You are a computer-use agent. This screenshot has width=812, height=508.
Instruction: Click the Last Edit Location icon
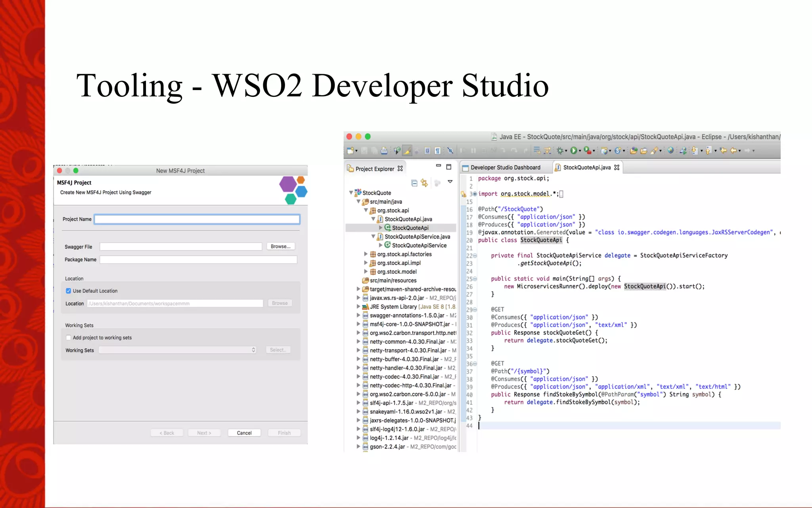(x=723, y=150)
